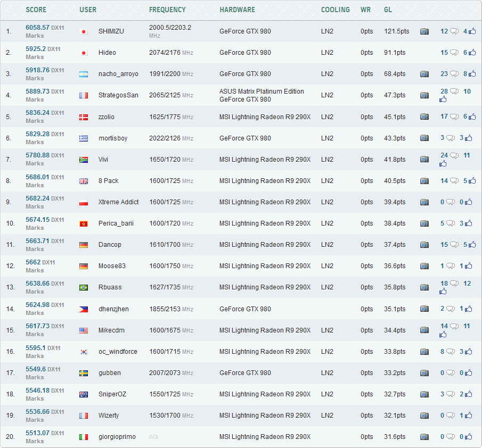Select 121.5pts GL value
482x448 pixels.
[397, 31]
